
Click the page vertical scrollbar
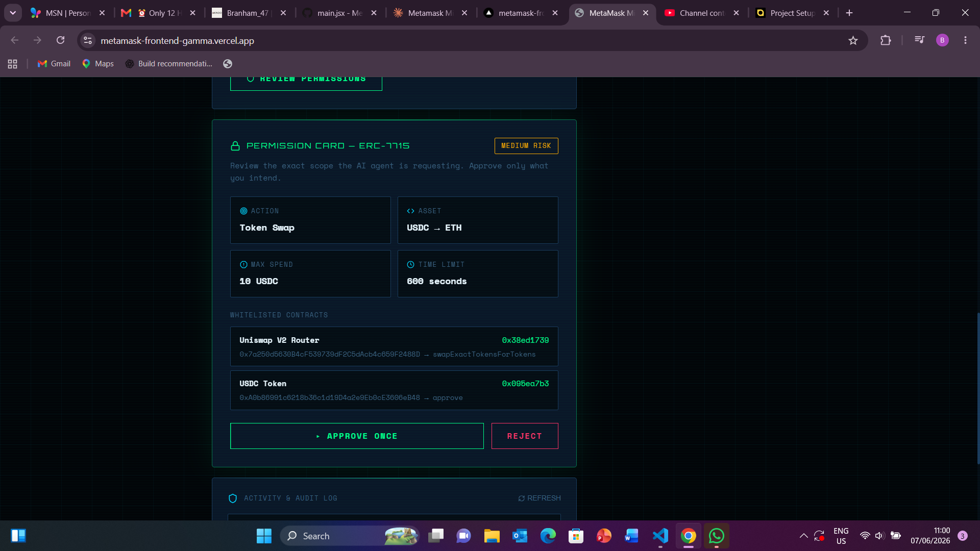click(978, 388)
